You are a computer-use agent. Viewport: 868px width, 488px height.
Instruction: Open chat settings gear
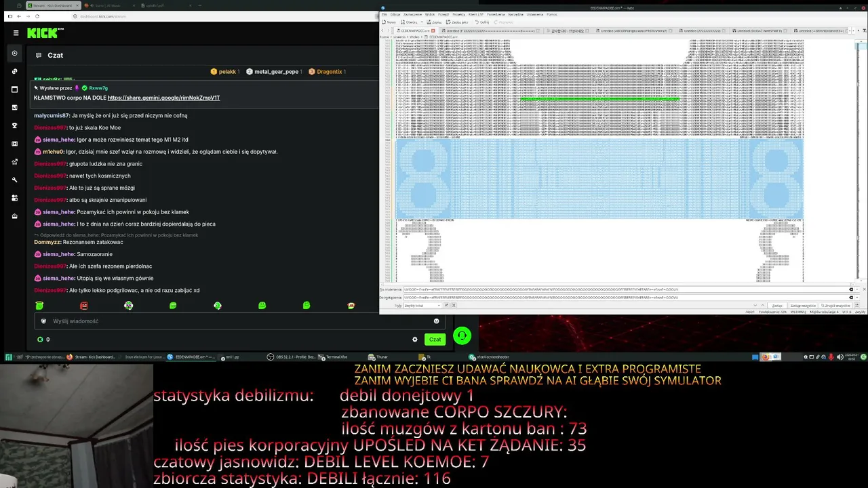click(415, 340)
